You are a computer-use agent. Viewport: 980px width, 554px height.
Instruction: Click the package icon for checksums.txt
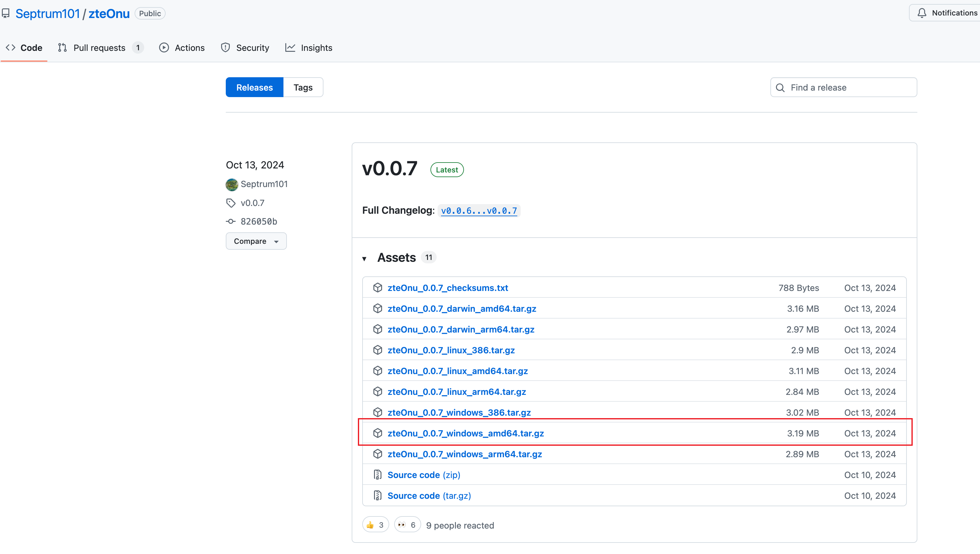coord(378,288)
